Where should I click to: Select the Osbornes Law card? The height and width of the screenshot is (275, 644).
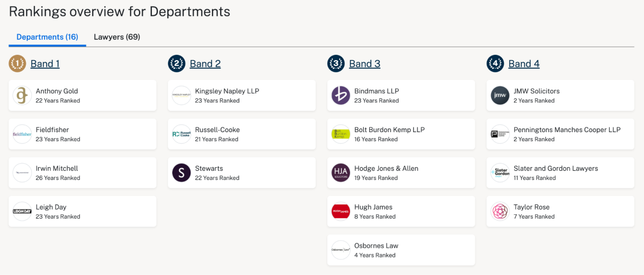[401, 250]
